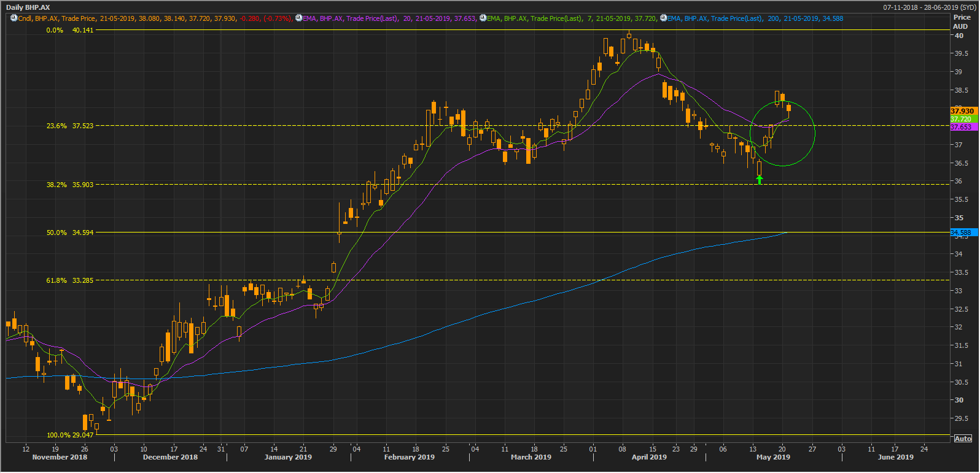Click the clock icon before purple EMA 20
The width and height of the screenshot is (980, 473).
[298, 18]
